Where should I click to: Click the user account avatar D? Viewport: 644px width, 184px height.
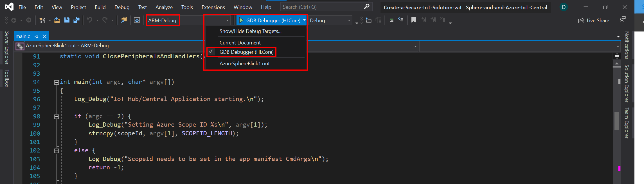pyautogui.click(x=564, y=7)
